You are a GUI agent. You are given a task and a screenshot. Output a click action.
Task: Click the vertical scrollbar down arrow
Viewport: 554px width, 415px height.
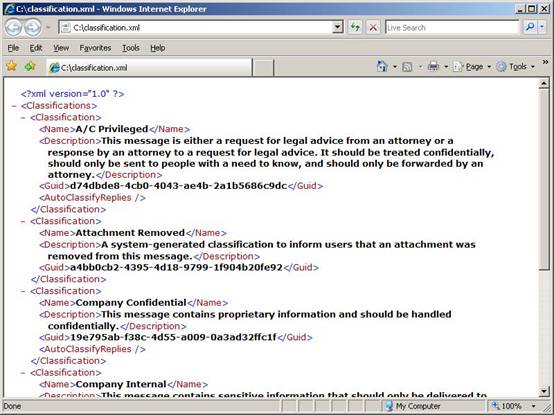click(544, 391)
